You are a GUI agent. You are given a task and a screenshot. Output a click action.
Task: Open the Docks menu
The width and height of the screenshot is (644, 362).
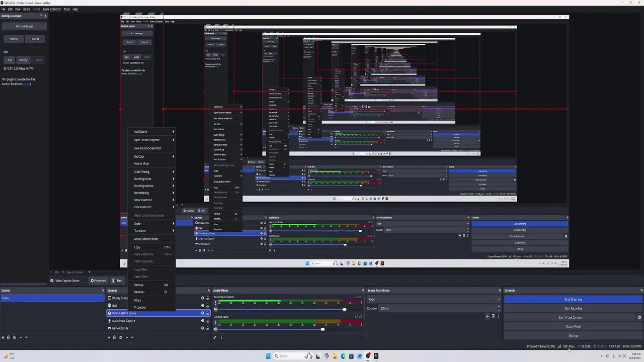tap(26, 9)
